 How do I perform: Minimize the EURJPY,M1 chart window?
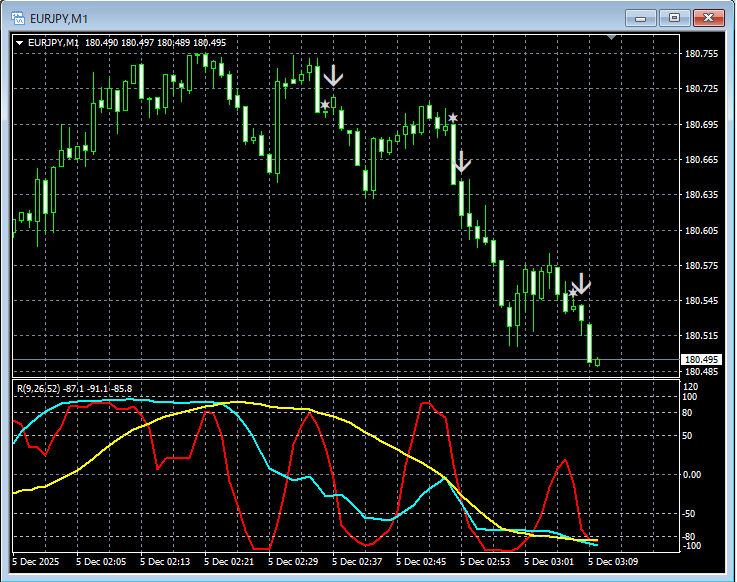tap(641, 17)
